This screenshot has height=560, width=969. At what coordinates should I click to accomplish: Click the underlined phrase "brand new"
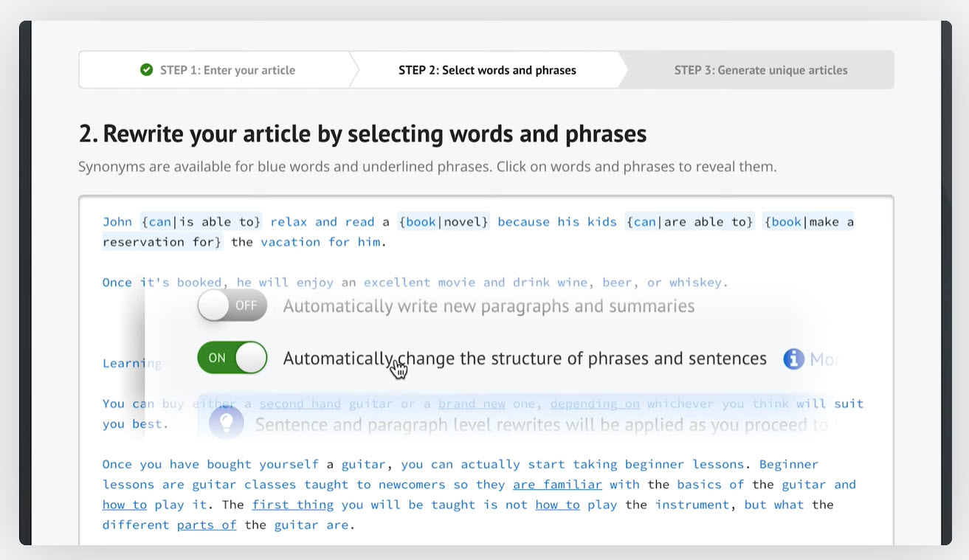473,404
